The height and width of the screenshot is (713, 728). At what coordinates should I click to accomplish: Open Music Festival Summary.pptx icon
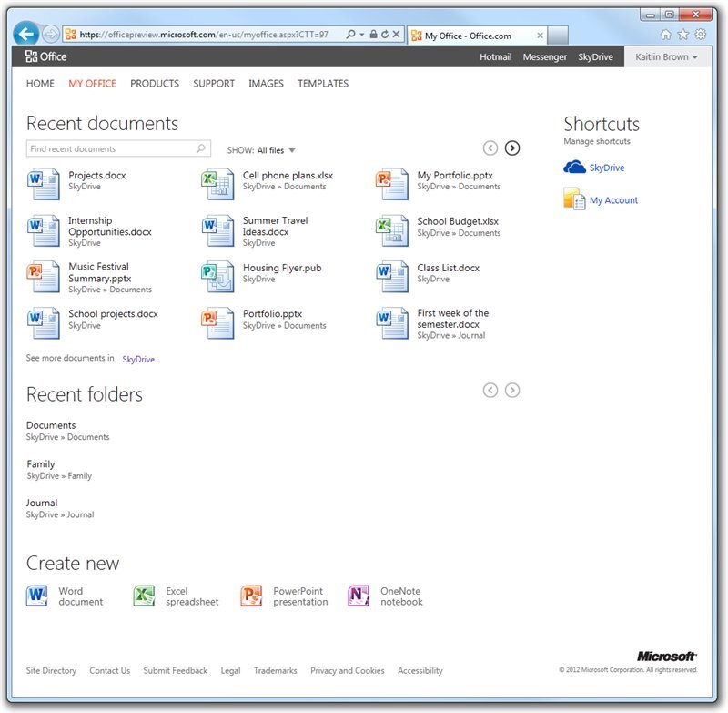point(43,277)
